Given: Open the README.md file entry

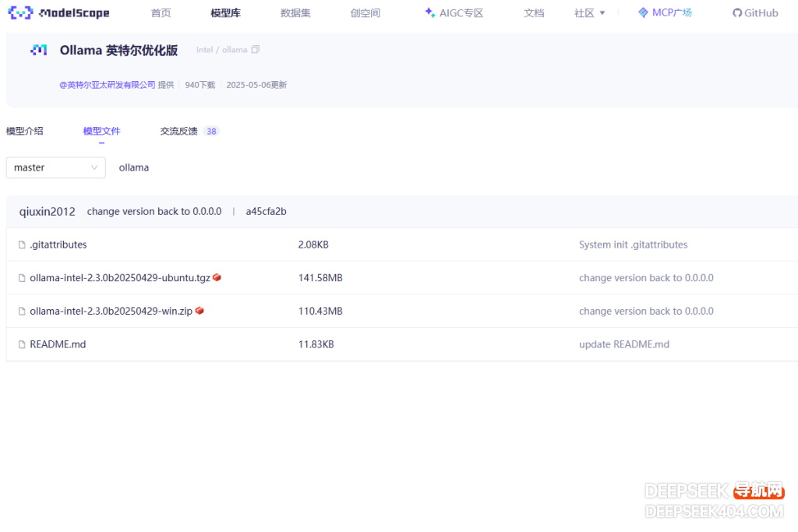Looking at the screenshot, I should [58, 344].
